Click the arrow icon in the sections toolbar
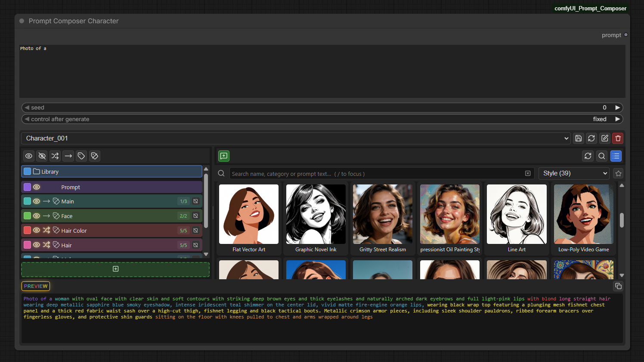644x362 pixels. point(68,156)
